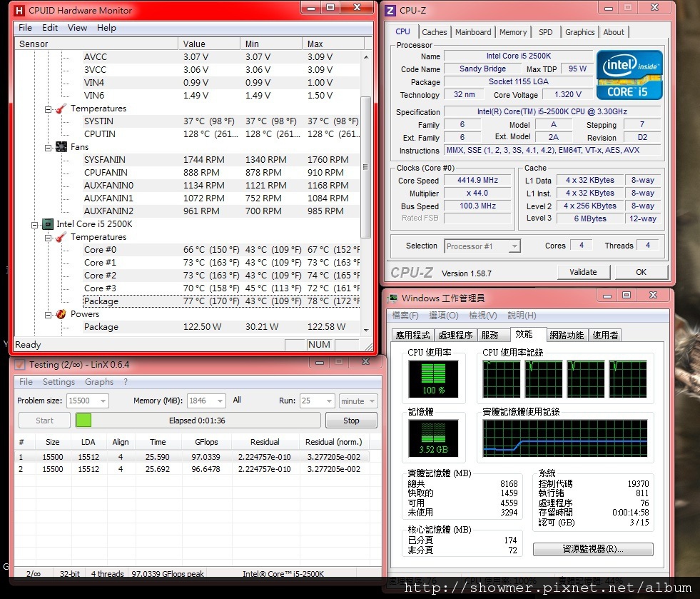Open the Processor #1 selection dropdown
Viewport: 700px width, 599px height.
(514, 246)
